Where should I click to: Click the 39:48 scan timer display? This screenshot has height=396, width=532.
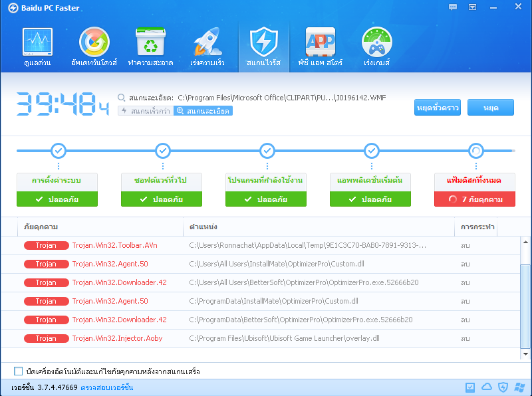coord(63,104)
